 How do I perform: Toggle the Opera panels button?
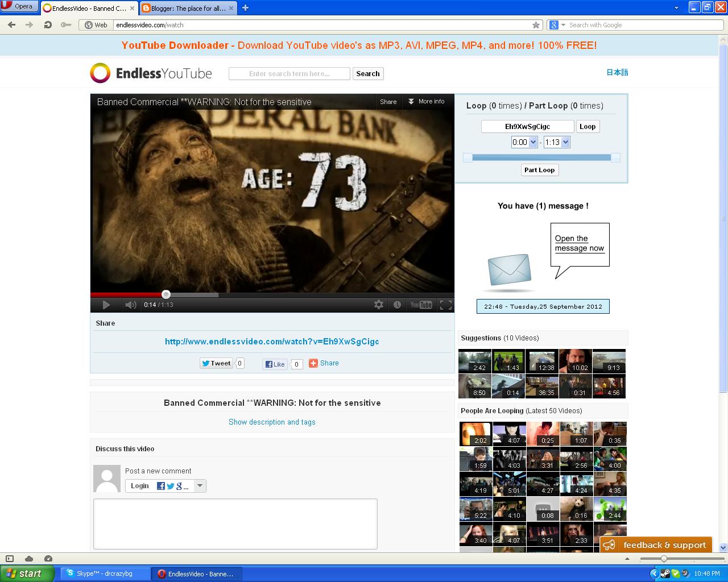[x=10, y=559]
